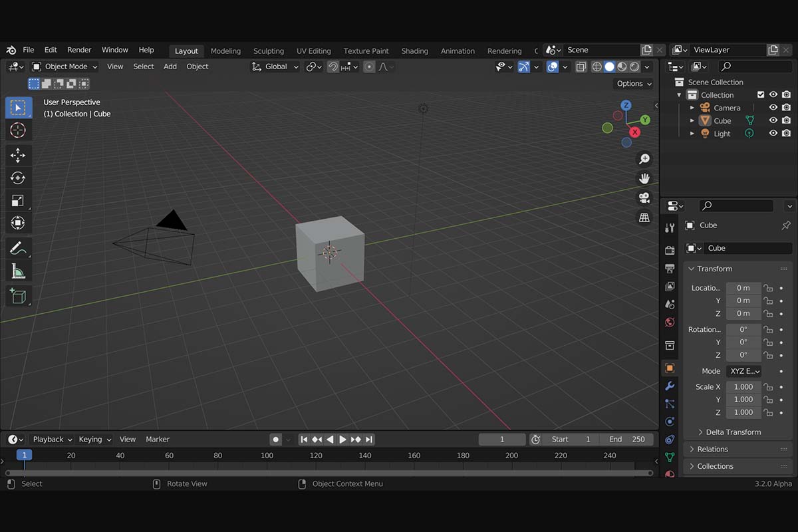
Task: Disable Cube in renders via camera icon
Action: click(x=786, y=120)
